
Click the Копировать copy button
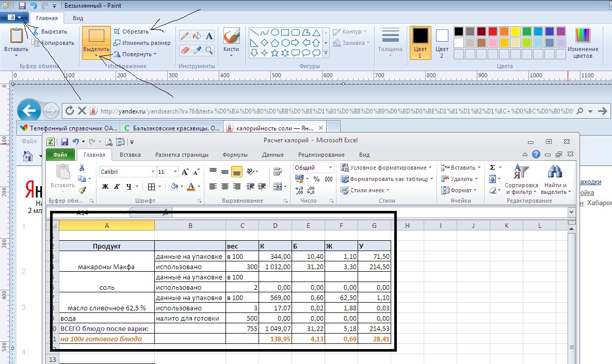54,43
